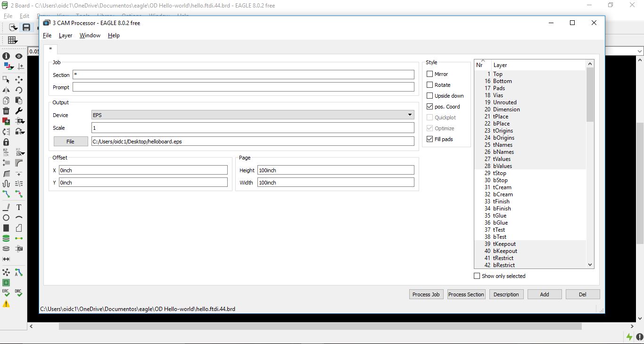Enable Show only selected checkbox
Image resolution: width=644 pixels, height=344 pixels.
pyautogui.click(x=477, y=276)
